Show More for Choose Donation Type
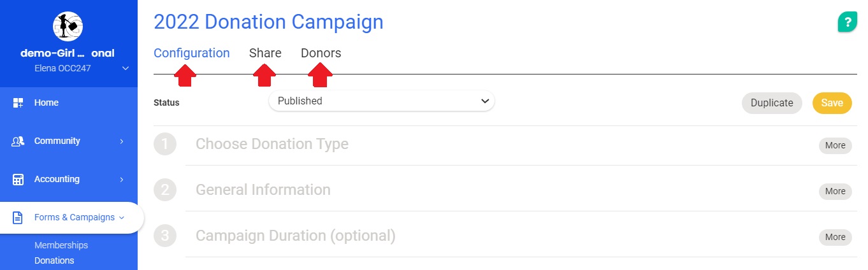This screenshot has height=270, width=868. pyautogui.click(x=835, y=145)
